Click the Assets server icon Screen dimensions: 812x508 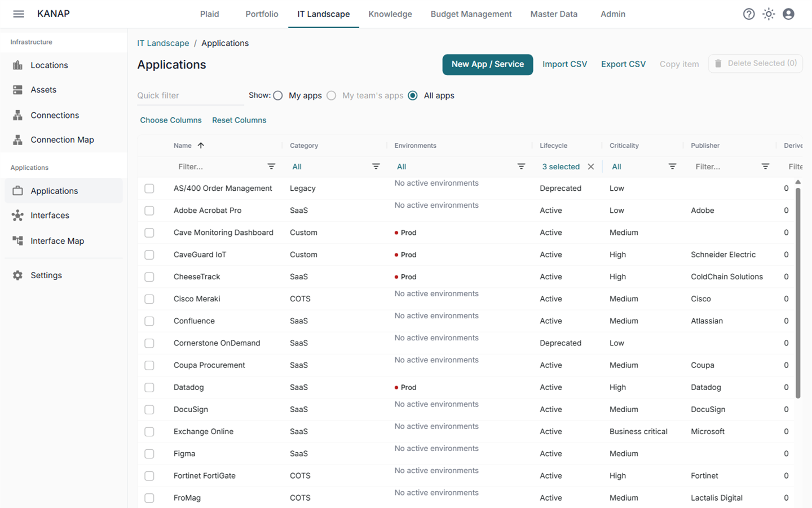[x=18, y=90]
